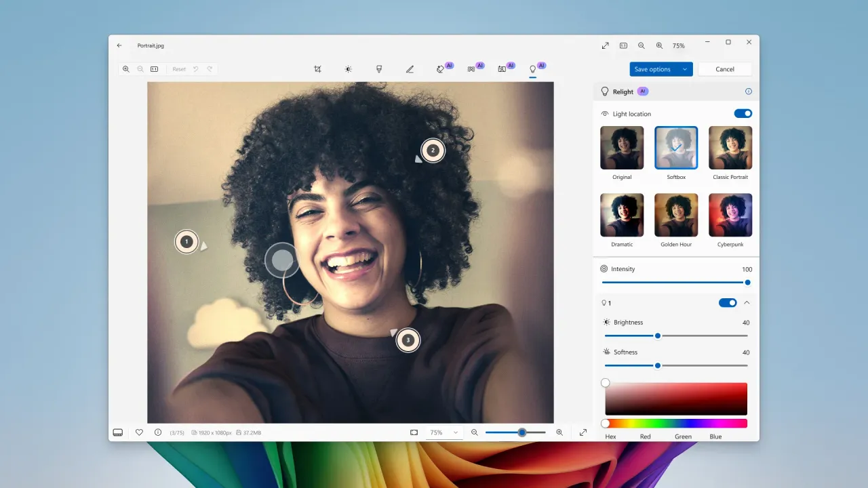Screen dimensions: 868x488
Task: Open the 75% zoom level dropdown
Action: pos(443,432)
